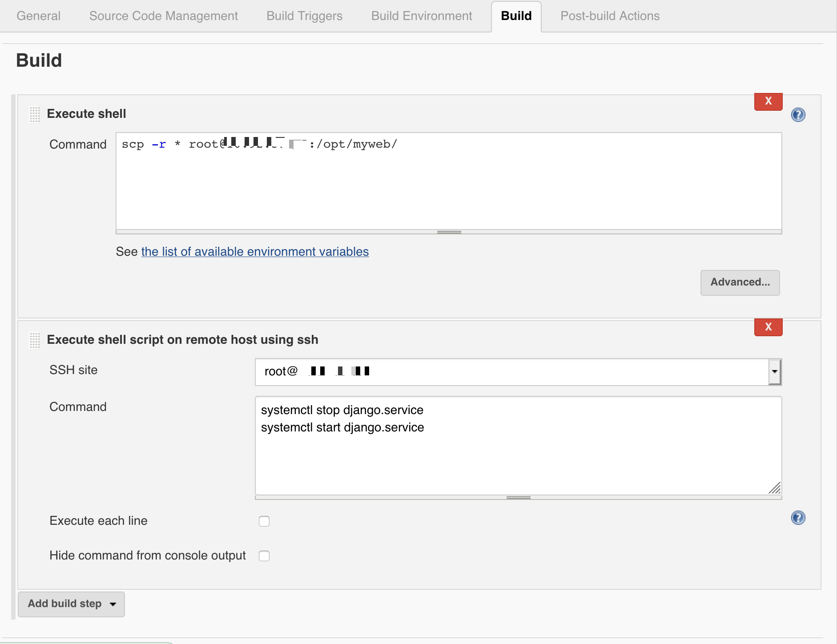Click the dropdown arrow on SSH site selector
Viewport: 837px width, 644px height.
(775, 372)
